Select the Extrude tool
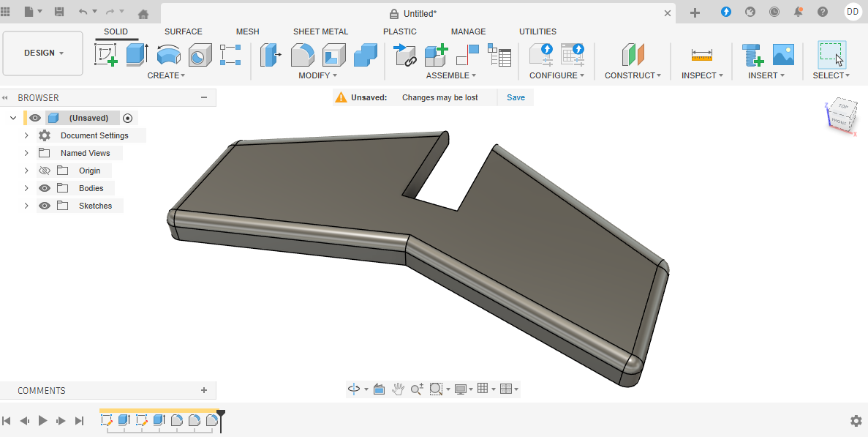 click(137, 55)
